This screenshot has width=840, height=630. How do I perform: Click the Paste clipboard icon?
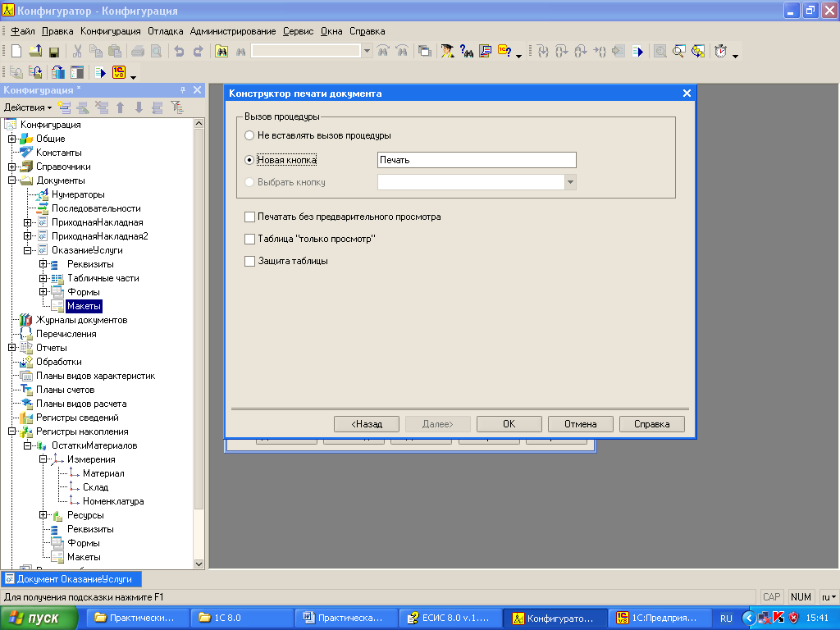pos(115,51)
